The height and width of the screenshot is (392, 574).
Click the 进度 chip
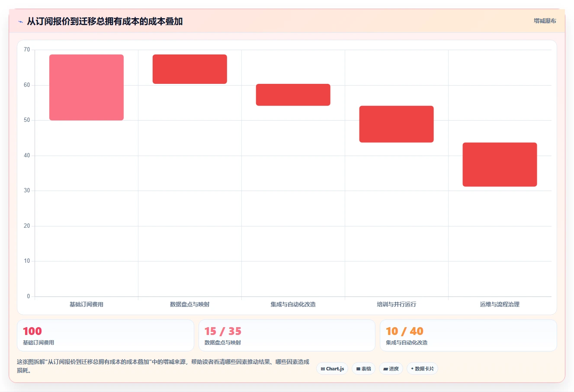(391, 369)
